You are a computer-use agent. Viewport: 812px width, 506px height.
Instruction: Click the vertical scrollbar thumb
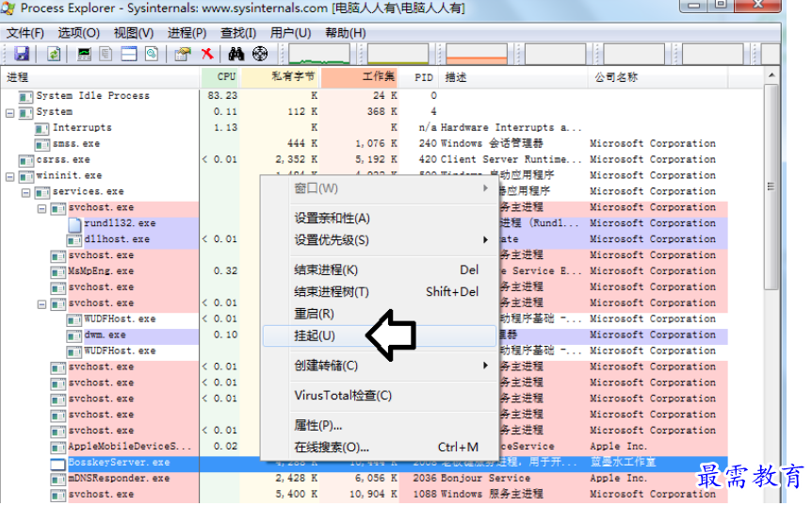(x=771, y=187)
